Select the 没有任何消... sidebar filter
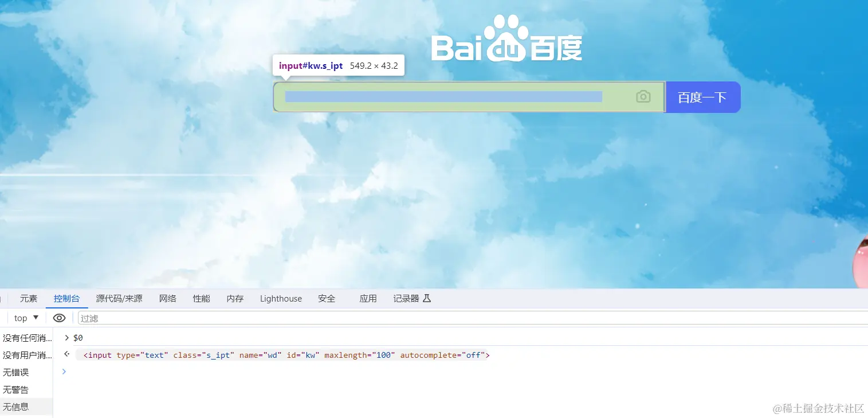This screenshot has width=868, height=418. point(26,338)
